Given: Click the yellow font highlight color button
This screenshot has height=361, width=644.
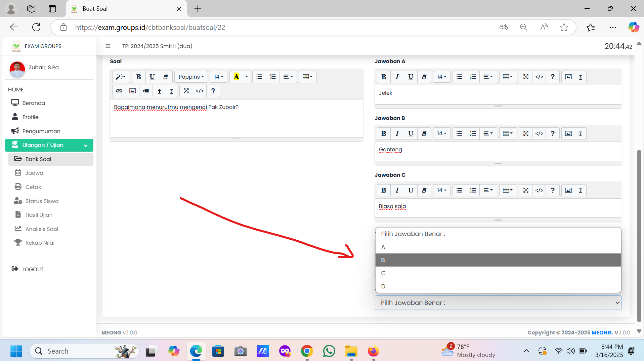Looking at the screenshot, I should [236, 77].
